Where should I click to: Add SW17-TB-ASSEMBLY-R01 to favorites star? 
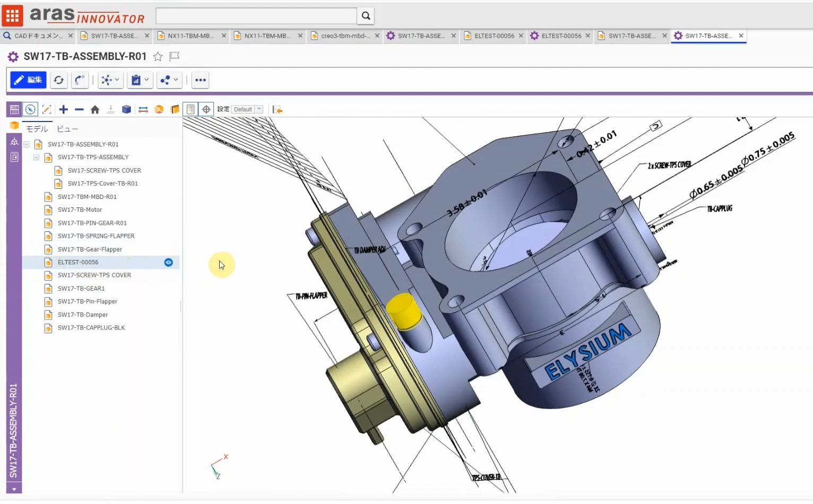click(x=158, y=57)
